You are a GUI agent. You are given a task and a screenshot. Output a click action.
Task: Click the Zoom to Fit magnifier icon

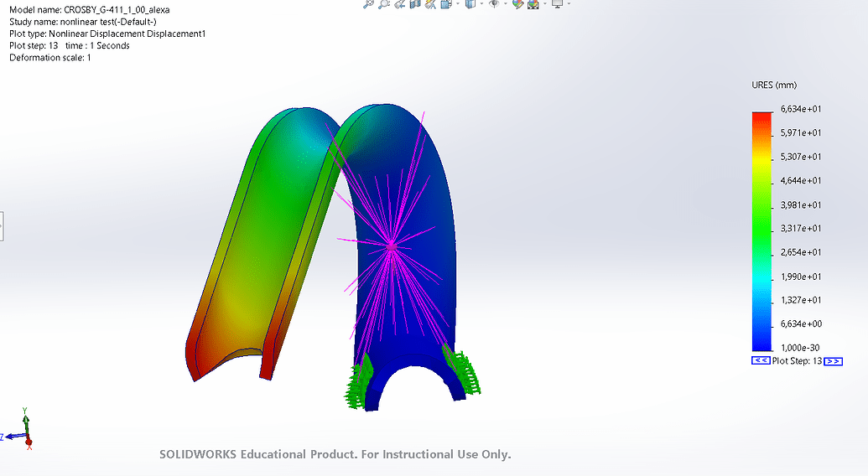click(369, 3)
